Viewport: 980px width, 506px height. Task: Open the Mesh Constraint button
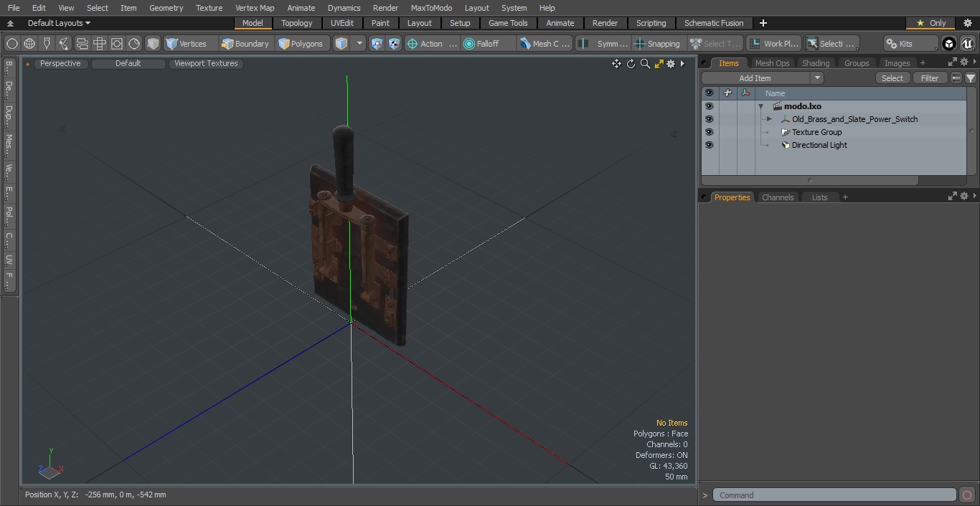pyautogui.click(x=545, y=44)
